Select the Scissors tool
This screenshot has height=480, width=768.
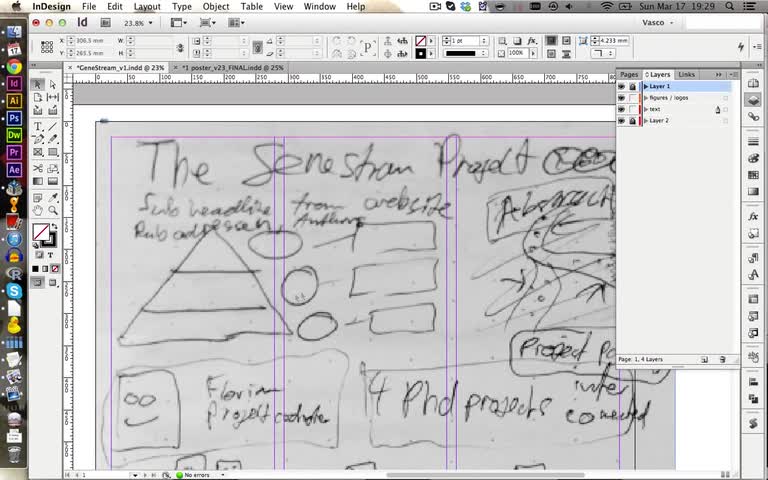coord(38,168)
